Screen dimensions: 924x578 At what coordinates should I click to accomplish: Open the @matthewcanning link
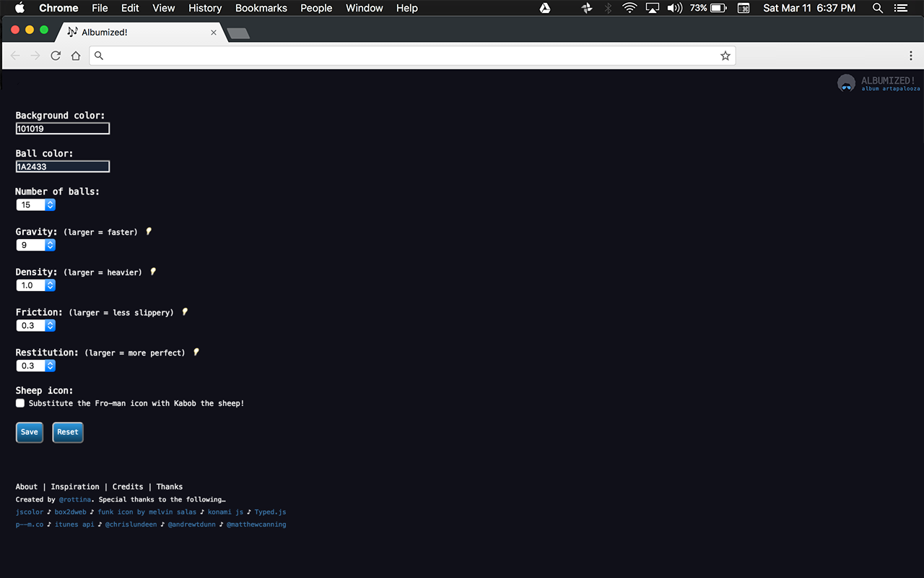tap(256, 525)
